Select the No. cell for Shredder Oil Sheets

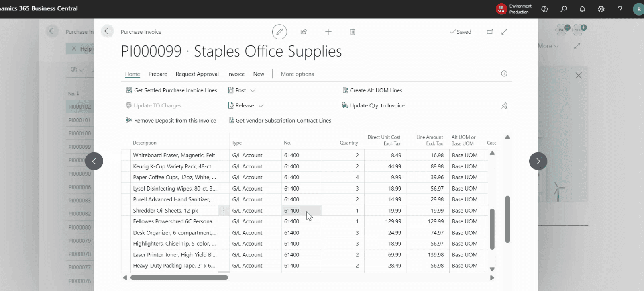302,211
